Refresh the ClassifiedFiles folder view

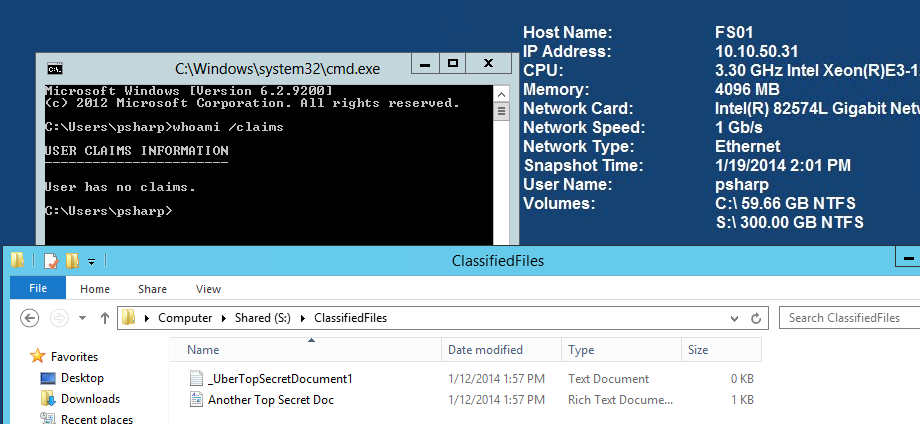pyautogui.click(x=758, y=318)
